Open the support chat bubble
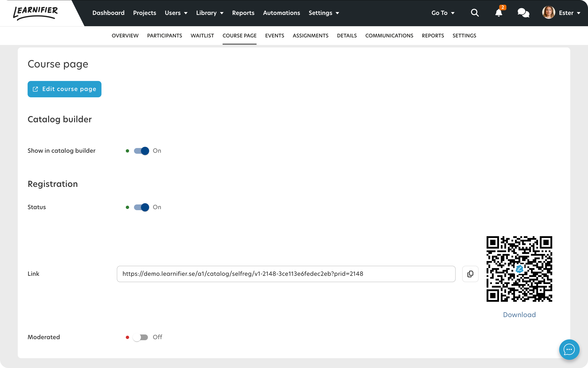 569,350
